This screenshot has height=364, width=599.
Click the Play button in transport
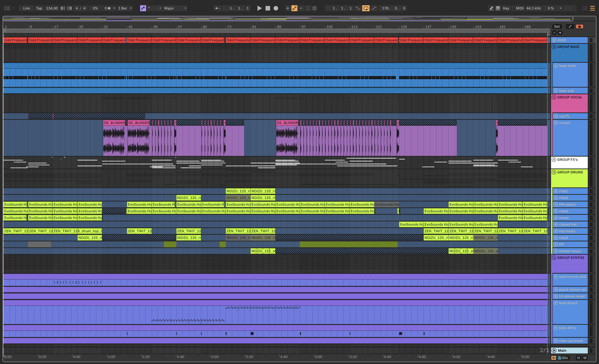pos(259,8)
